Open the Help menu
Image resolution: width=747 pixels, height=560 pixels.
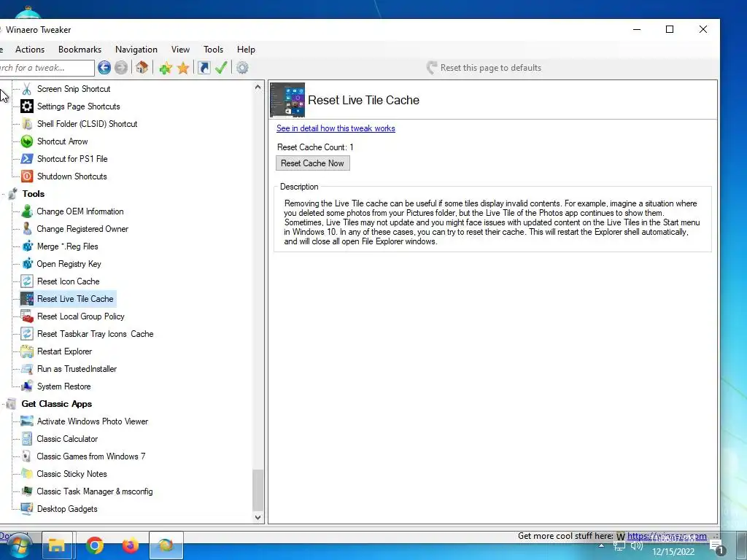pos(246,50)
